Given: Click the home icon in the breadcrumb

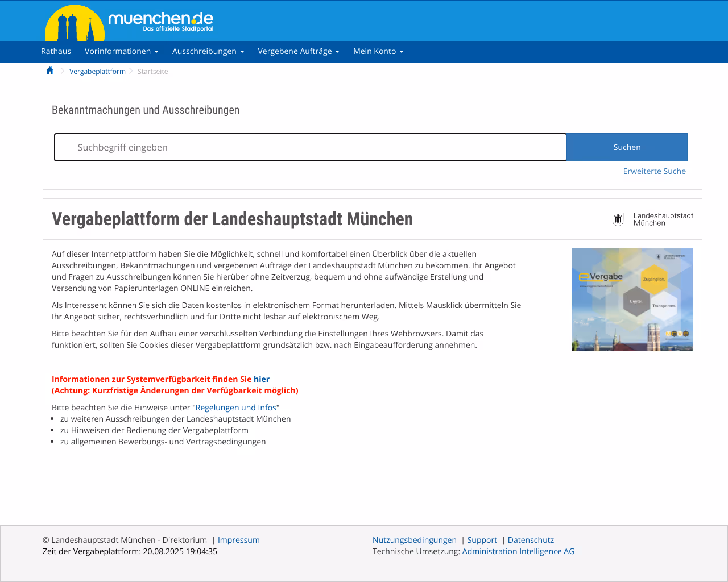Looking at the screenshot, I should pos(49,70).
